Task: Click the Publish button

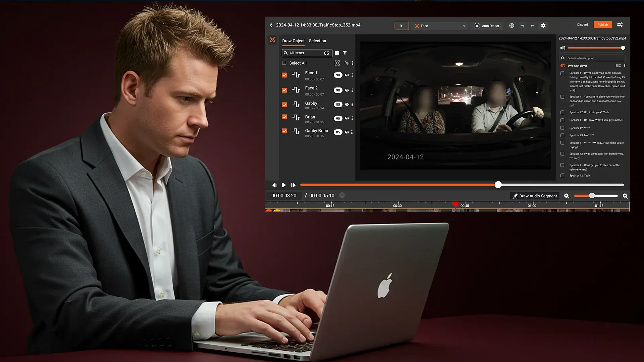Action: click(602, 25)
